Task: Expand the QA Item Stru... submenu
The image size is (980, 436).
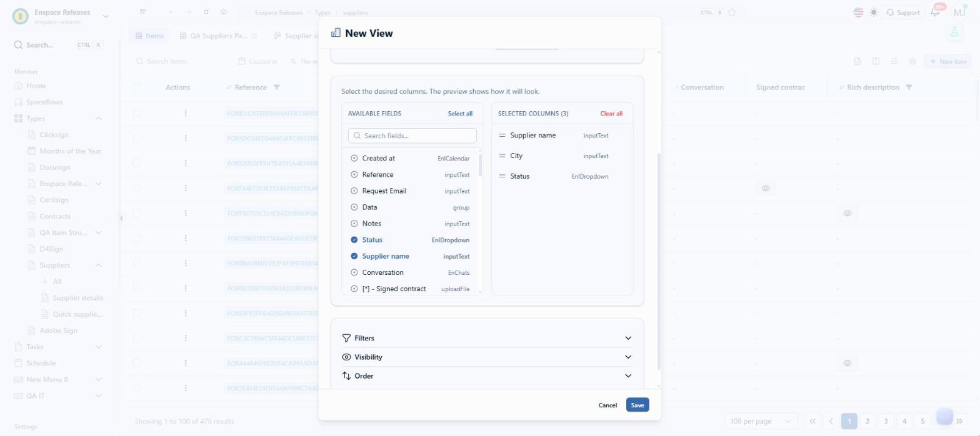Action: (98, 233)
